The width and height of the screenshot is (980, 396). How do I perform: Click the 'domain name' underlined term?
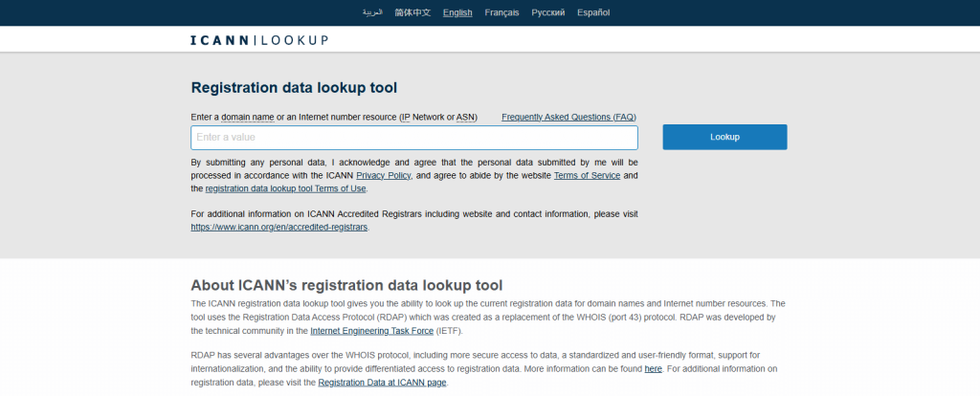pos(248,117)
